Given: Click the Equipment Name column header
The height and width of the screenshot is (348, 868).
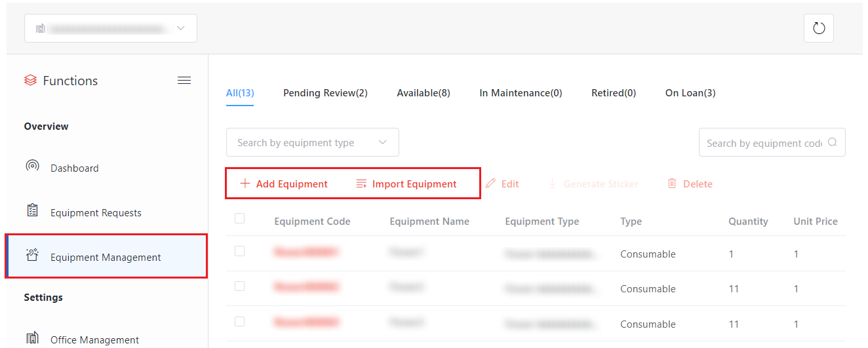Looking at the screenshot, I should click(429, 222).
